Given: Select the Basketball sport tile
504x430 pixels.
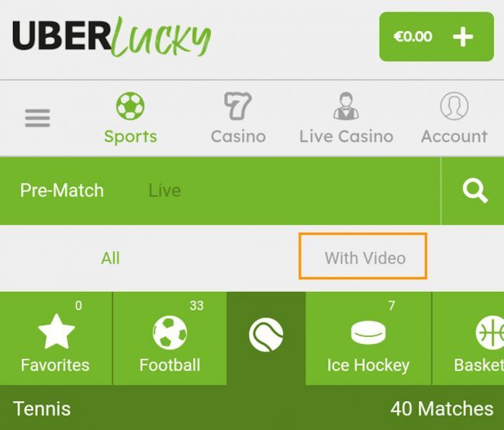Looking at the screenshot, I should 468,338.
